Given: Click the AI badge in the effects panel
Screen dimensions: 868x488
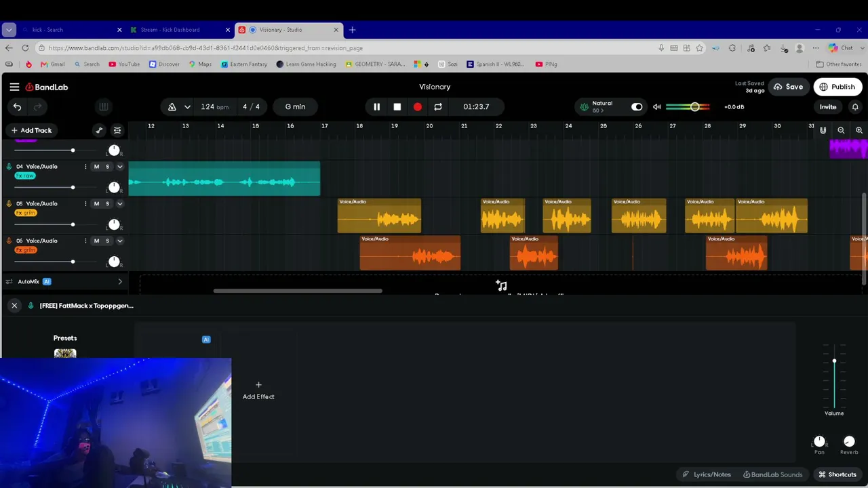Looking at the screenshot, I should coord(206,339).
